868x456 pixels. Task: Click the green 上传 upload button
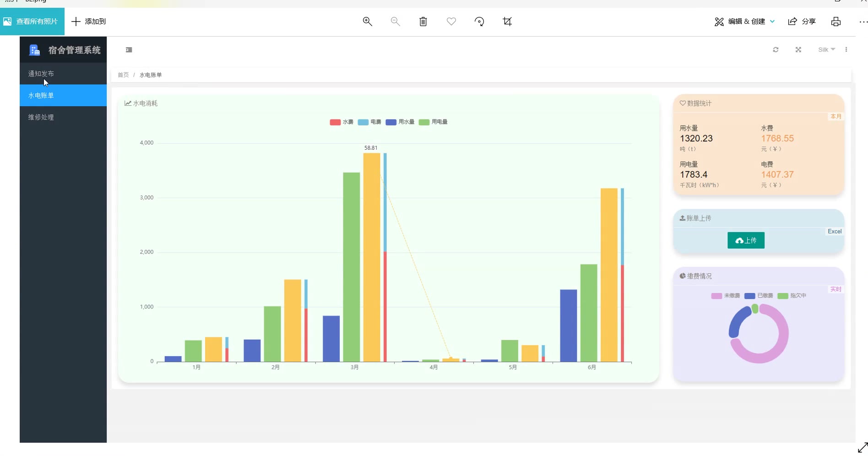tap(746, 240)
